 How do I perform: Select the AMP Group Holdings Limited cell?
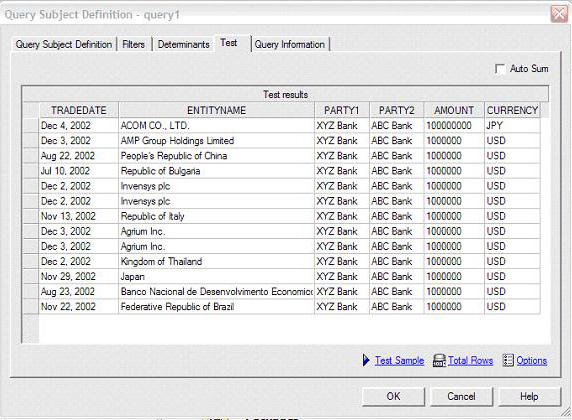point(216,140)
